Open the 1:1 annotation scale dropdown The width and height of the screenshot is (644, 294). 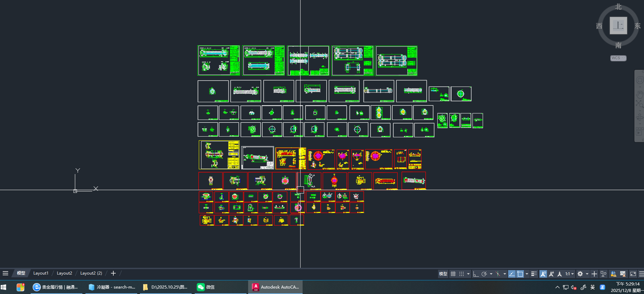[x=569, y=274]
